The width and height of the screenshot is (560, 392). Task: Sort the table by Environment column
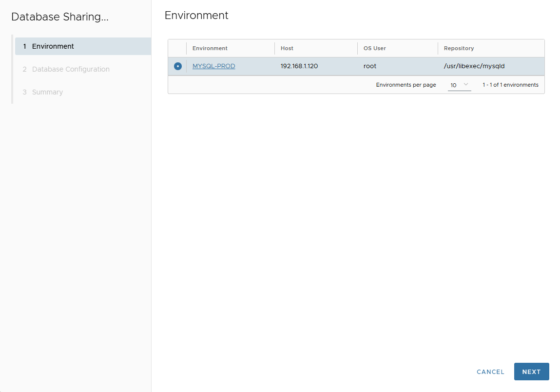point(210,48)
